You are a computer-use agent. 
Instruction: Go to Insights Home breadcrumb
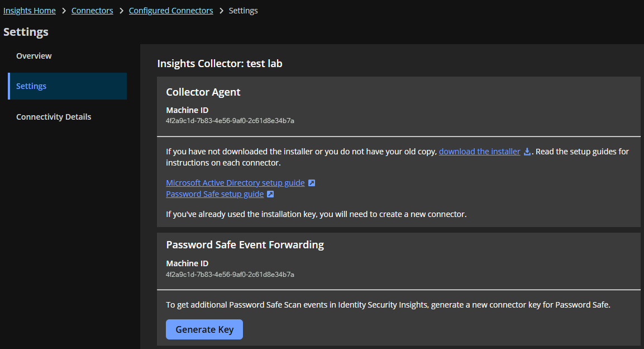pyautogui.click(x=30, y=11)
